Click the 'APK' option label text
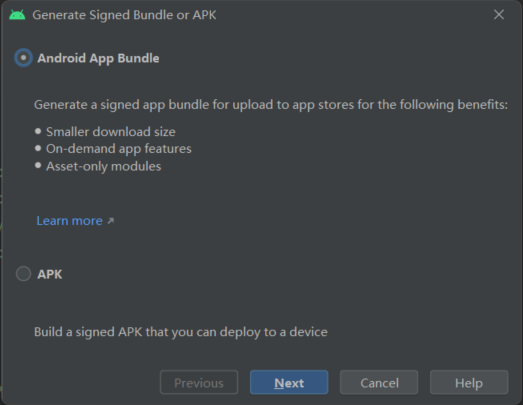The width and height of the screenshot is (523, 405). (x=50, y=275)
